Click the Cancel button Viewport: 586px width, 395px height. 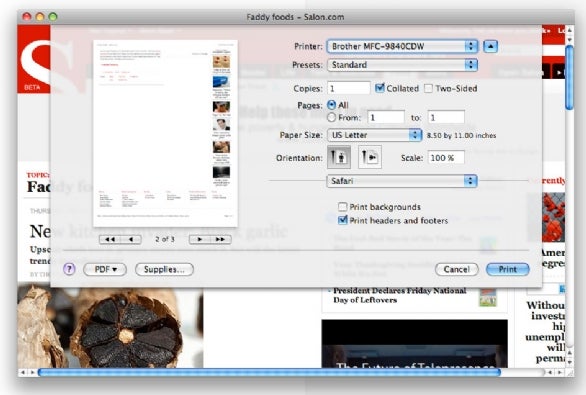coord(457,269)
